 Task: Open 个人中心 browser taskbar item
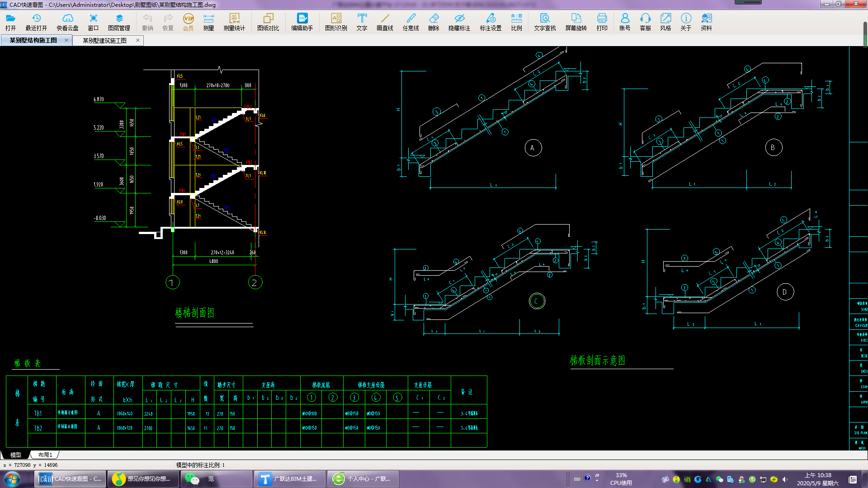click(x=363, y=479)
